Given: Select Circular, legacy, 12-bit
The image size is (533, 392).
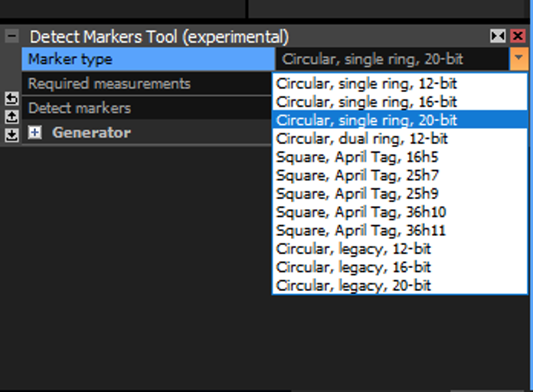Looking at the screenshot, I should tap(353, 249).
